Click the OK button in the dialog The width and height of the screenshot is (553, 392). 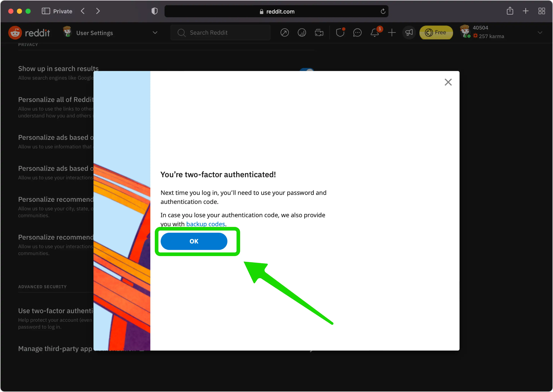point(194,241)
